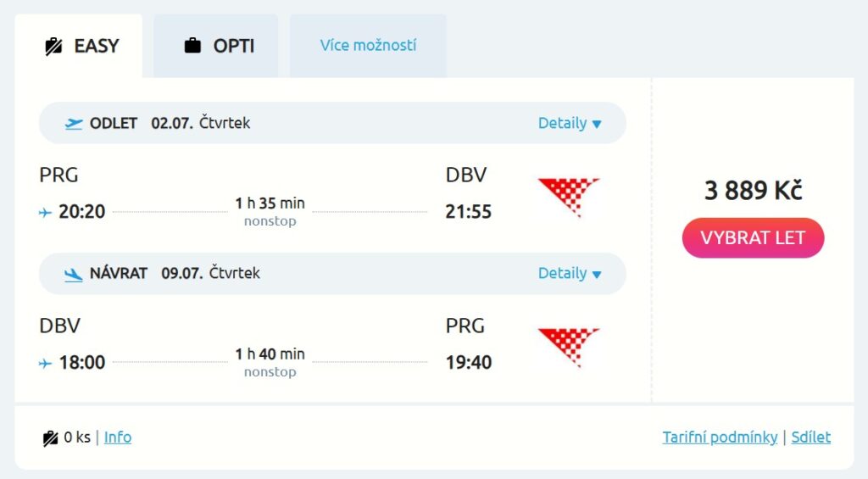This screenshot has width=868, height=479.
Task: Open the baggage Info link
Action: pos(118,437)
